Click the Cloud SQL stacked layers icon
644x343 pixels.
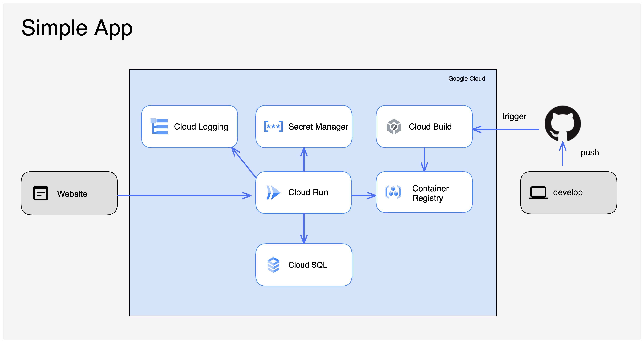(x=273, y=265)
